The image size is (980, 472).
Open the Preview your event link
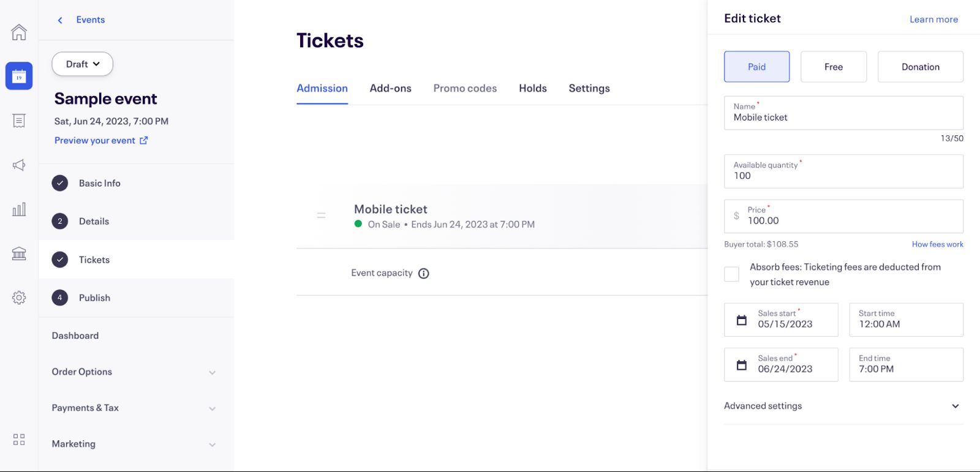click(x=101, y=140)
